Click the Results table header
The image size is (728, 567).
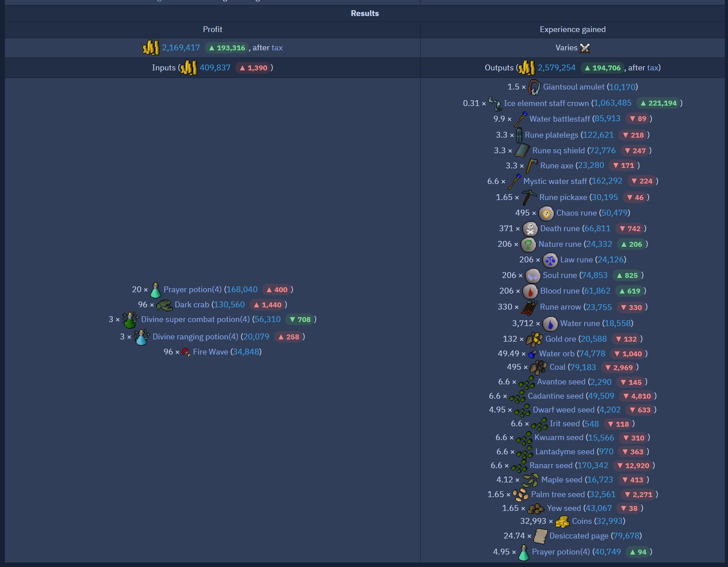click(365, 13)
